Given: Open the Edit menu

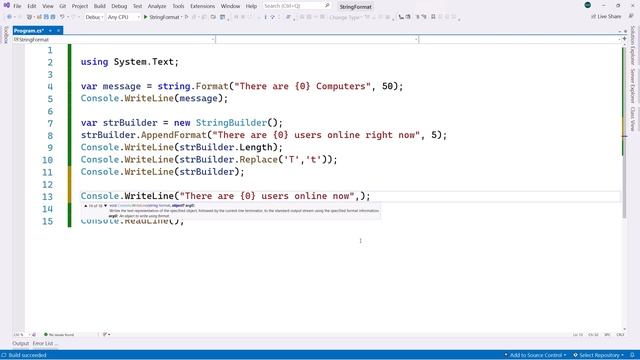Looking at the screenshot, I should [x=32, y=6].
